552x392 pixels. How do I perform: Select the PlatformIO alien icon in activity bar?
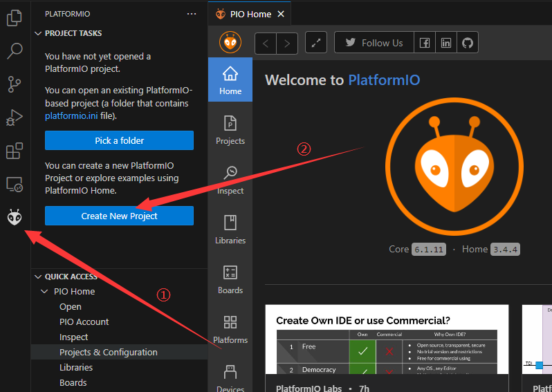point(15,217)
